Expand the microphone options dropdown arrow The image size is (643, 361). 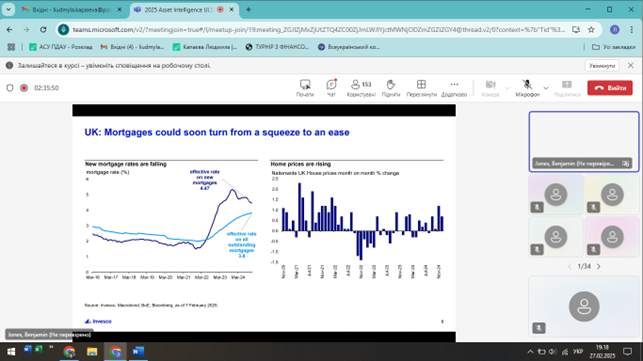point(546,88)
